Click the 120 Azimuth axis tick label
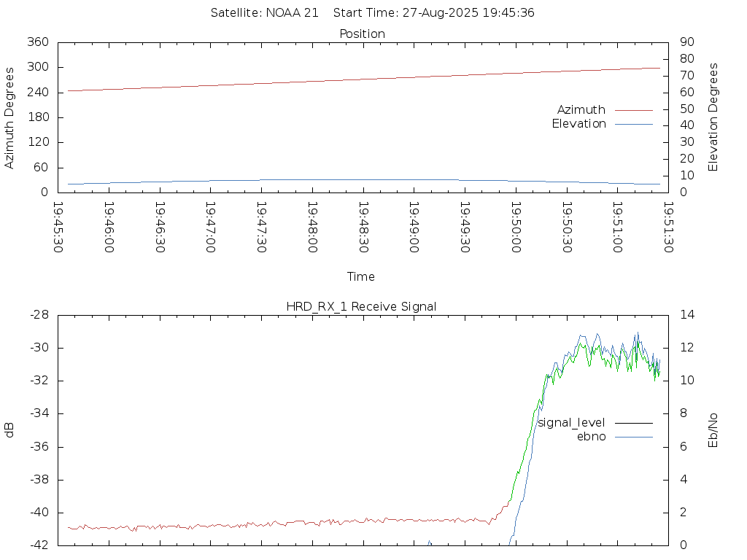Image resolution: width=747 pixels, height=560 pixels. pos(38,142)
